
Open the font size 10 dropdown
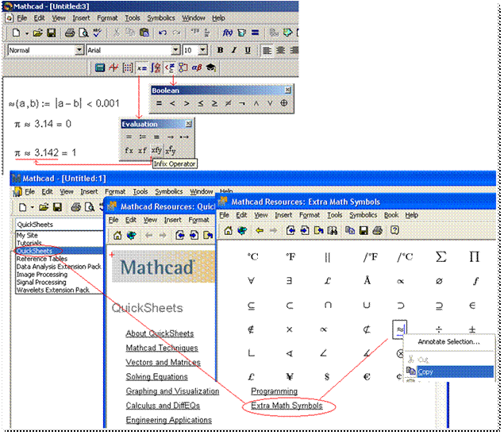[202, 50]
